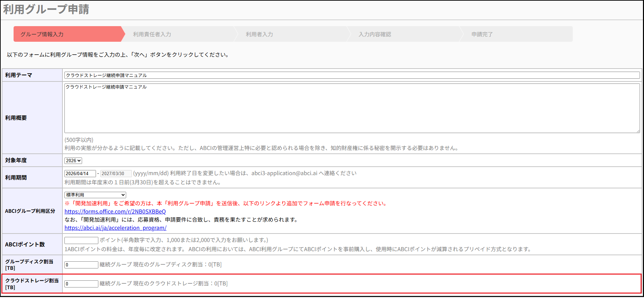Screen dimensions: 644x298
Task: Focus the グループディスク割当 input field
Action: 81,265
